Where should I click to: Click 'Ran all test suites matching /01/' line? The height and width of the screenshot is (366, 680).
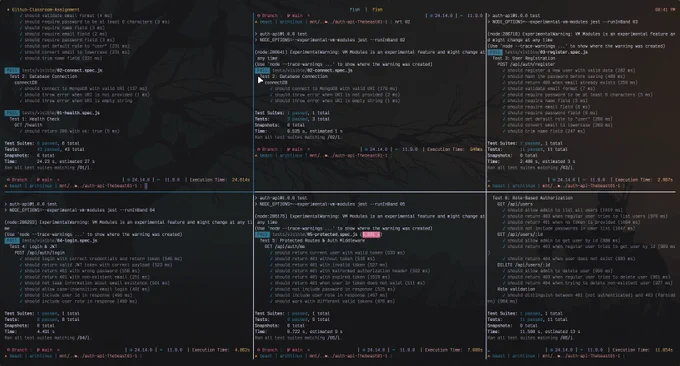click(47, 167)
